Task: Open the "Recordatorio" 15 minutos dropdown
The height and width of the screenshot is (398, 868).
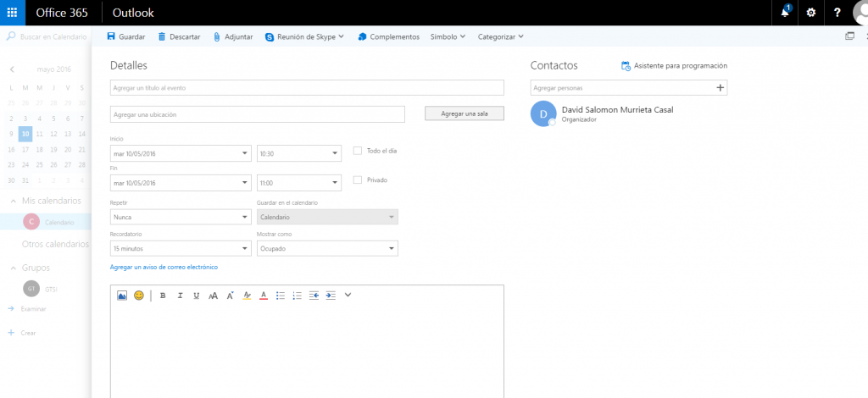Action: [x=181, y=249]
